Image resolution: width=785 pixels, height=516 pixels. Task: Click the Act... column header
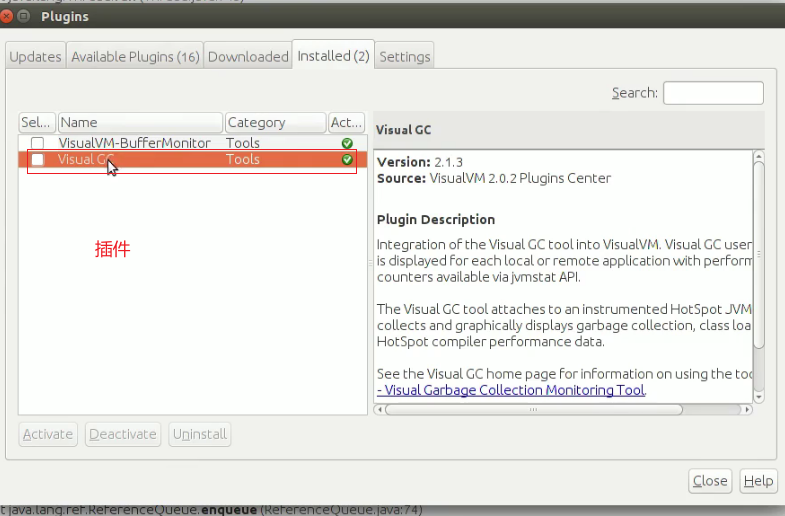pos(346,123)
